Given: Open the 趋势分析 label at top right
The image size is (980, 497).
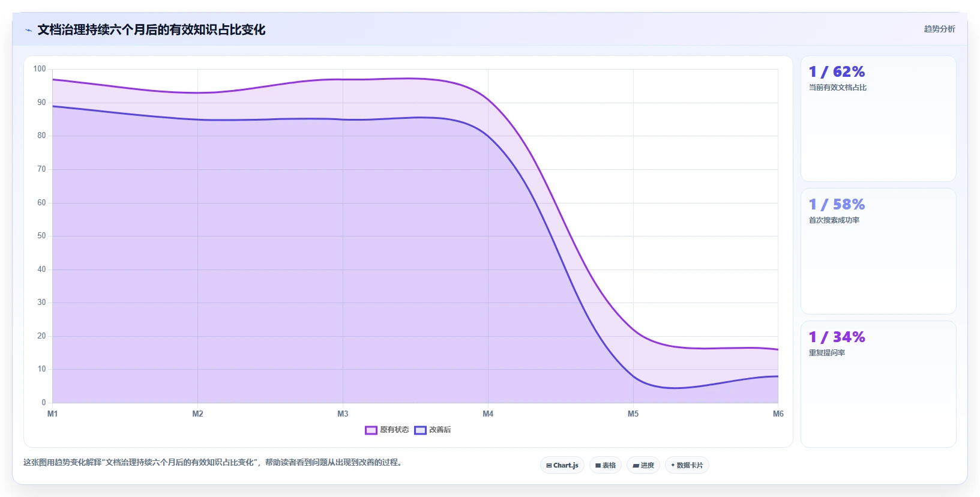Looking at the screenshot, I should click(939, 29).
